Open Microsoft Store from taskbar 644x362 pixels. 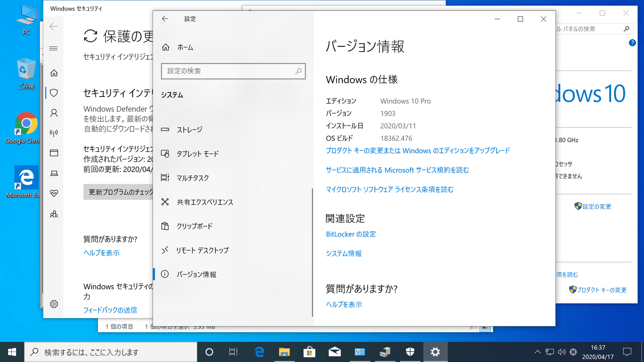click(309, 352)
